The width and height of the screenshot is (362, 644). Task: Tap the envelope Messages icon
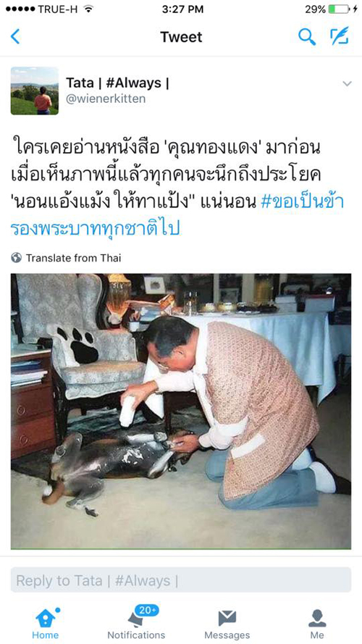pyautogui.click(x=227, y=618)
